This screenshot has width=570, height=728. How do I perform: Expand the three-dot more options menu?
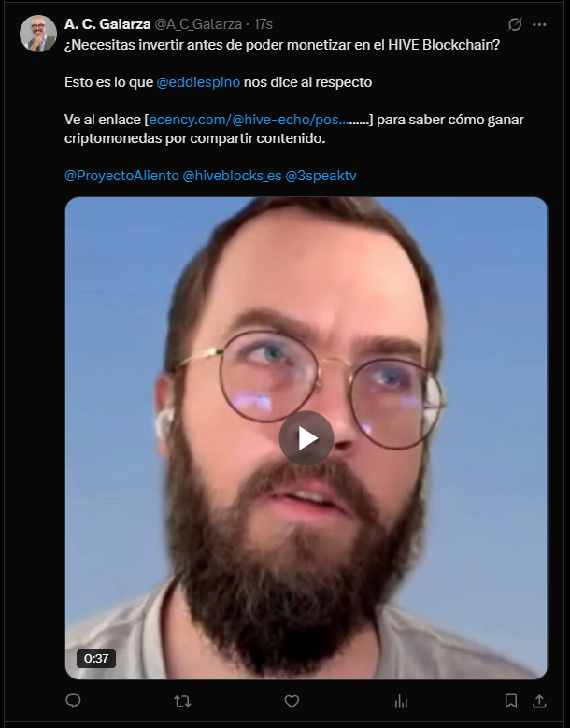coord(539,24)
